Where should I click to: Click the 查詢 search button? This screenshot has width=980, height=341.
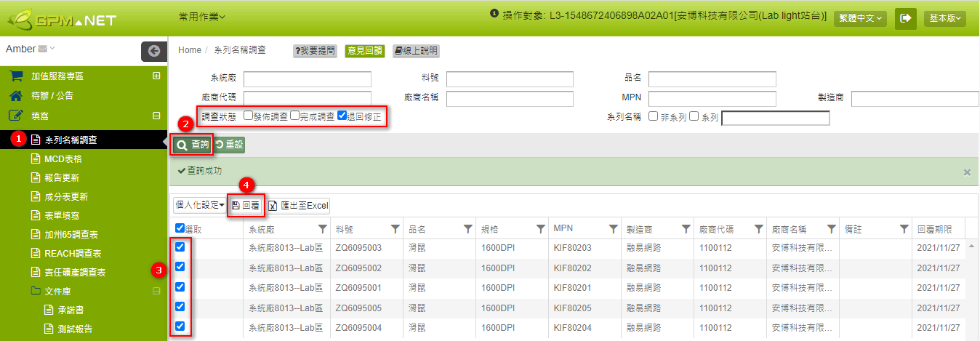(x=193, y=145)
